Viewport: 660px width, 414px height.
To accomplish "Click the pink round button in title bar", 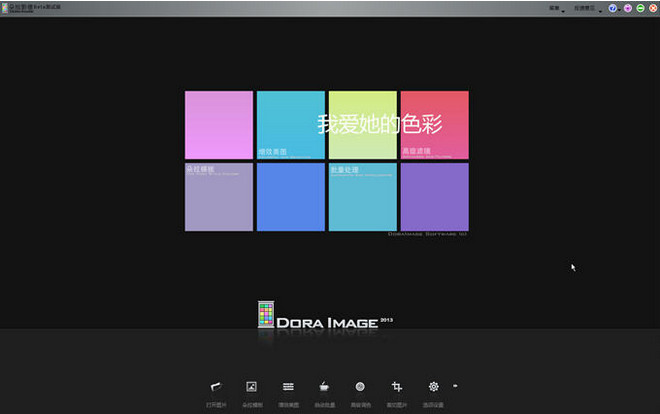I will (626, 8).
